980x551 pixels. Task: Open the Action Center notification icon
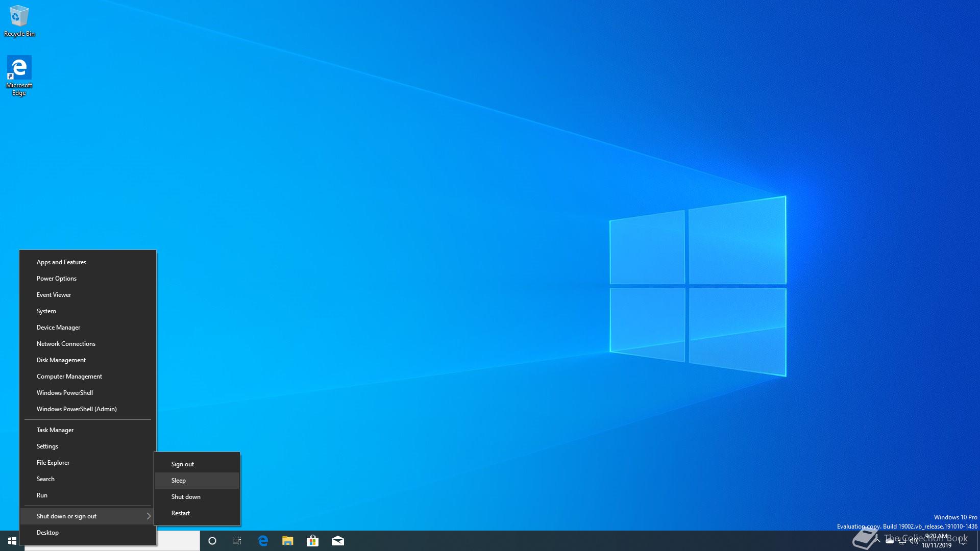963,541
